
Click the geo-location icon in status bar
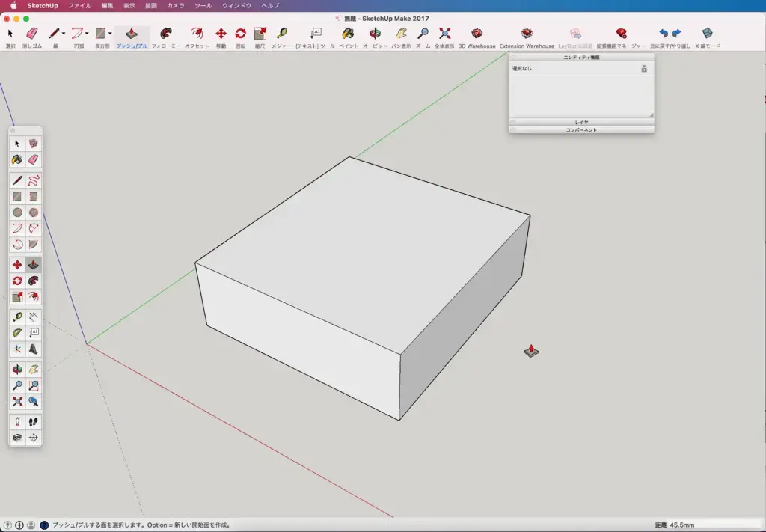pyautogui.click(x=7, y=525)
